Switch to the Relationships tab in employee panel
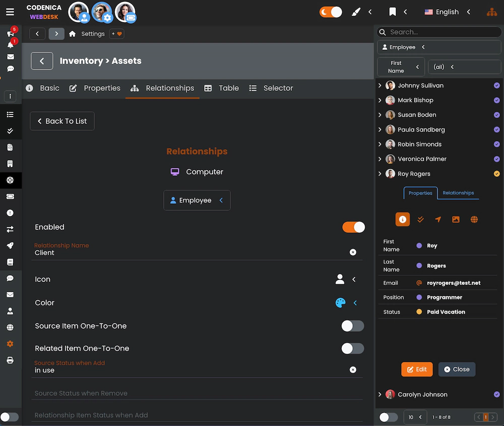The width and height of the screenshot is (504, 426). 458,193
